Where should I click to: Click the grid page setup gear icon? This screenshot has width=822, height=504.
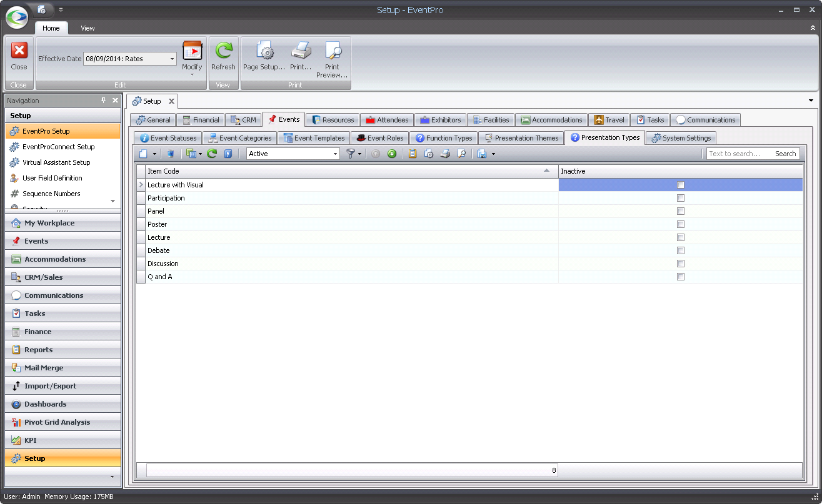[x=429, y=154]
